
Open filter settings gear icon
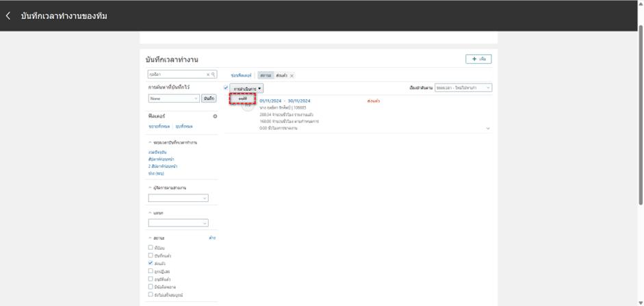(x=215, y=116)
